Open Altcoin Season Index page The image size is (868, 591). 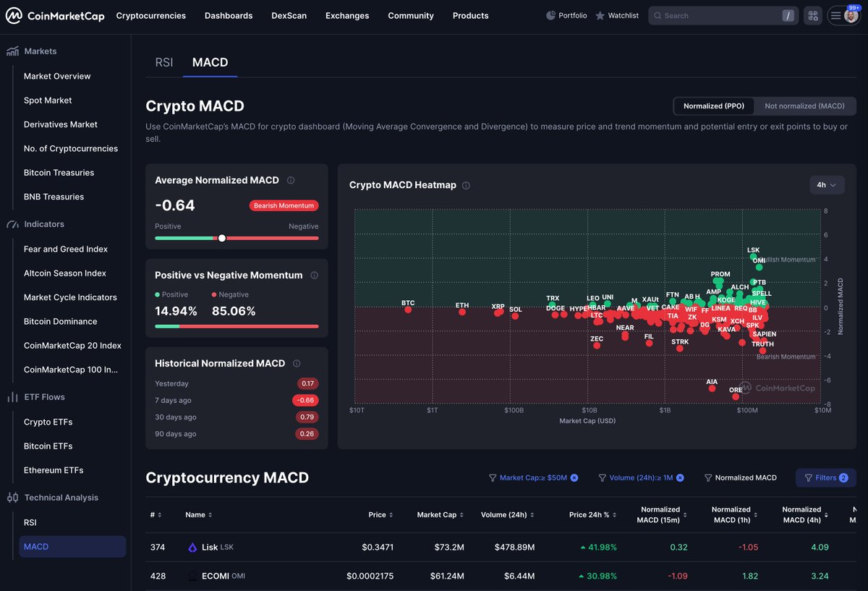pyautogui.click(x=65, y=273)
